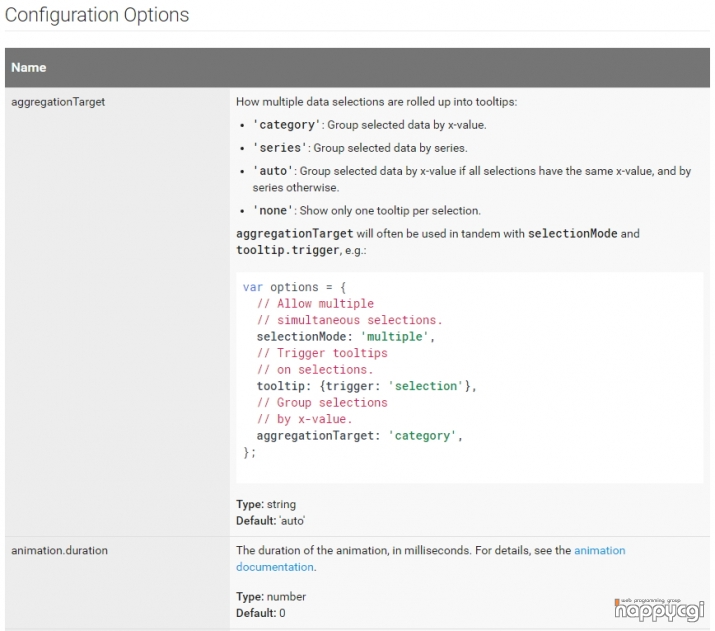
Task: Click the 'category' bullet description
Action: (369, 125)
